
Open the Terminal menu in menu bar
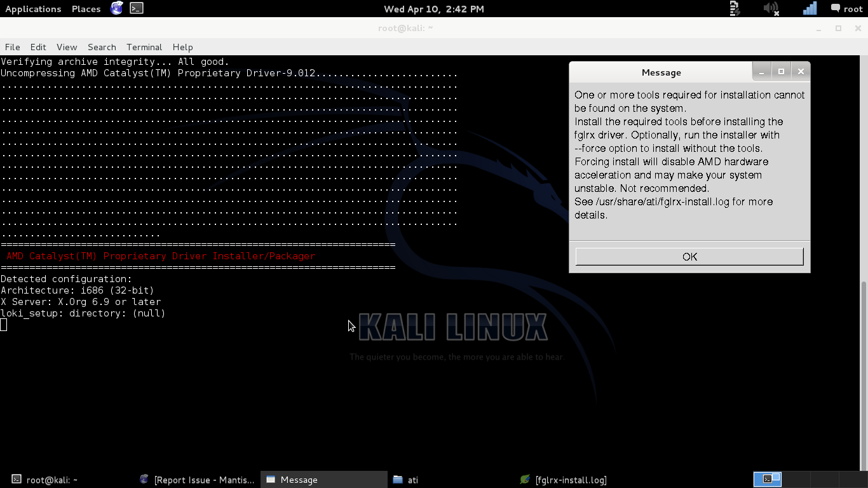[144, 47]
